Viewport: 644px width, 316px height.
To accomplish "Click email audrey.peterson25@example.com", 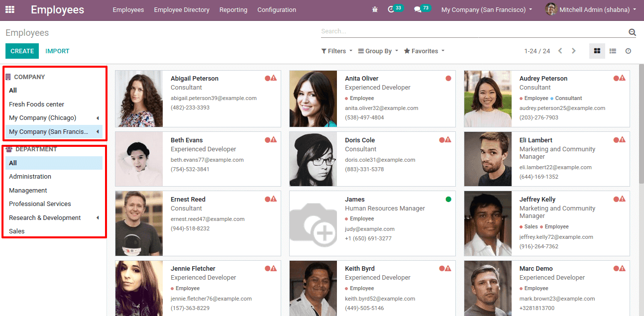I will [562, 108].
